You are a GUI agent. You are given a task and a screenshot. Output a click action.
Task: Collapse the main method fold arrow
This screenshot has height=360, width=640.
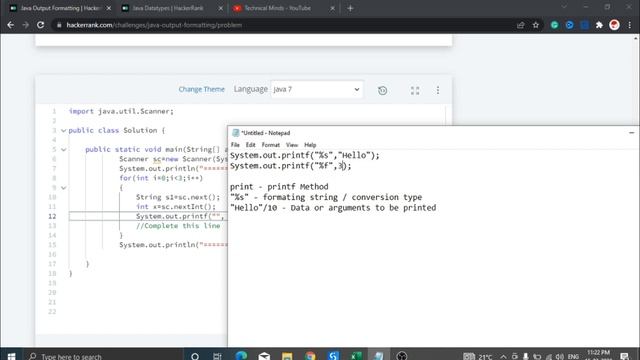64,150
